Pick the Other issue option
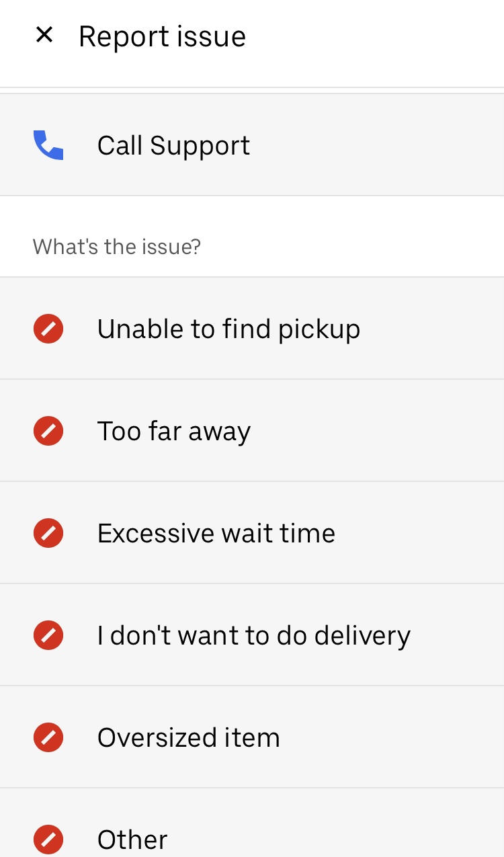504x857 pixels. [132, 840]
